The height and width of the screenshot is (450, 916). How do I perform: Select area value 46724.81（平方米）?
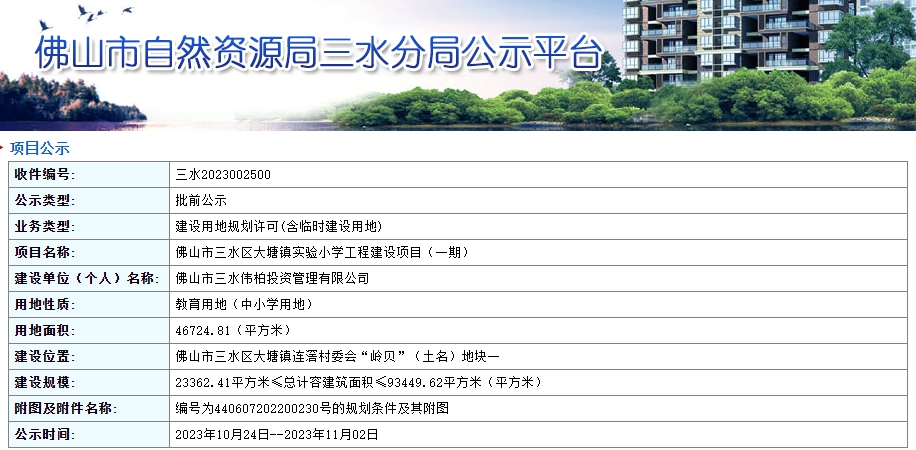233,331
